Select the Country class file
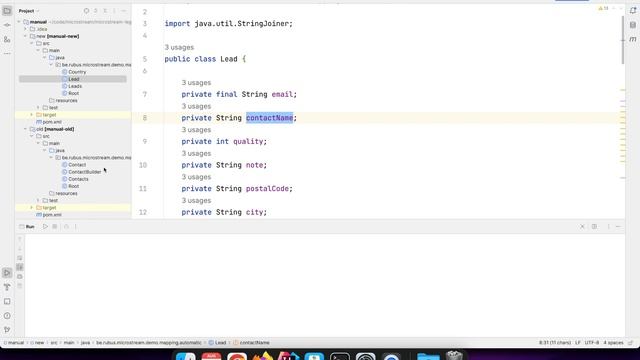 click(74, 72)
